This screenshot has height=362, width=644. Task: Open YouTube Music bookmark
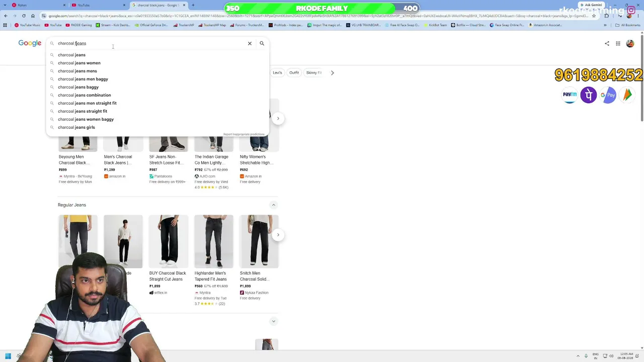pos(27,25)
